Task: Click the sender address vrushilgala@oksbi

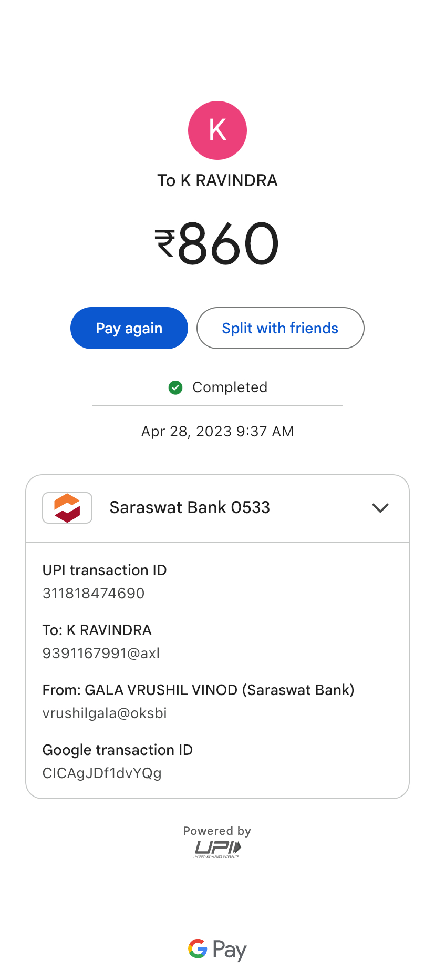Action: tap(105, 713)
